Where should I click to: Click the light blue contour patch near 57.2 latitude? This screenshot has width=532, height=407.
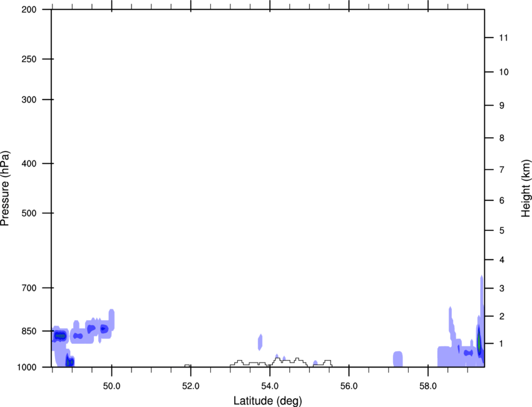(397, 359)
